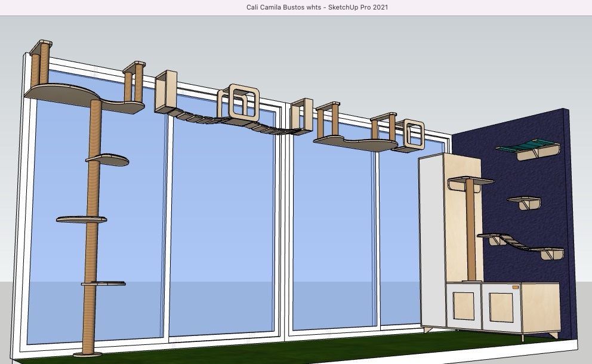Click the middle oval platform on tall post
This screenshot has height=364, width=592.
click(x=81, y=220)
